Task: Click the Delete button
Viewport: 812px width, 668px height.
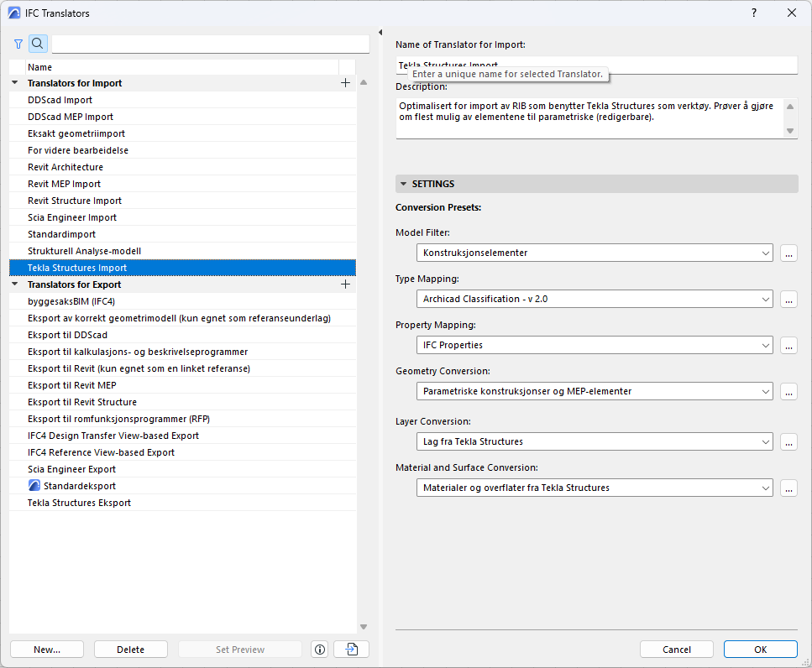Action: [x=130, y=650]
